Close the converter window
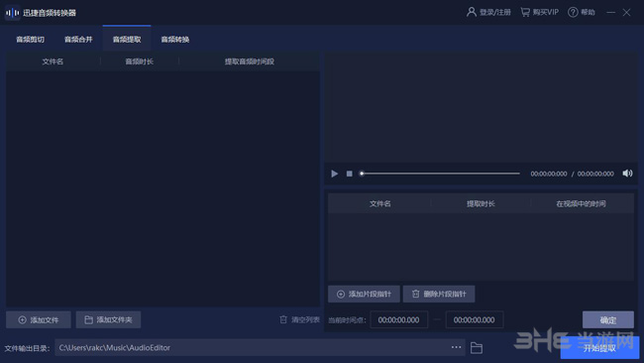Image resolution: width=644 pixels, height=363 pixels. [627, 12]
